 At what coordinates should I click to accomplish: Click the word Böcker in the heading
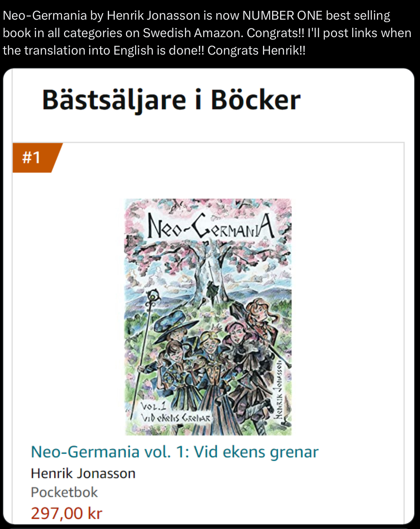tap(256, 100)
